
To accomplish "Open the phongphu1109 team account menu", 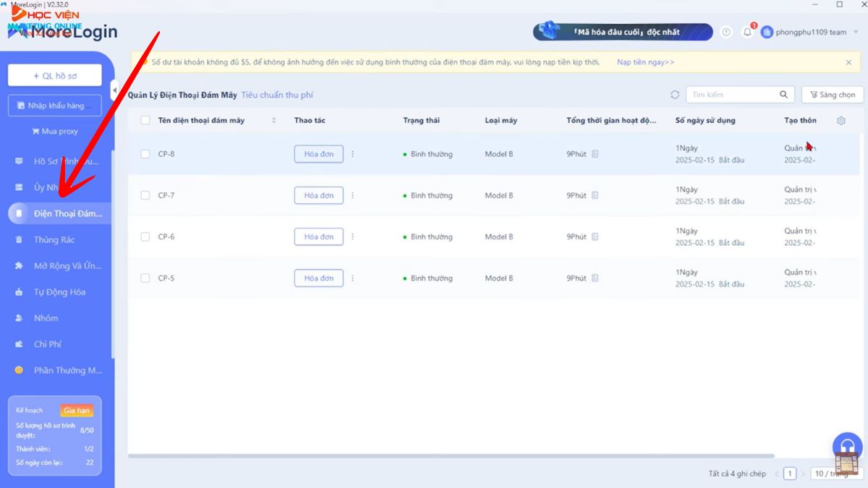I will coord(811,33).
